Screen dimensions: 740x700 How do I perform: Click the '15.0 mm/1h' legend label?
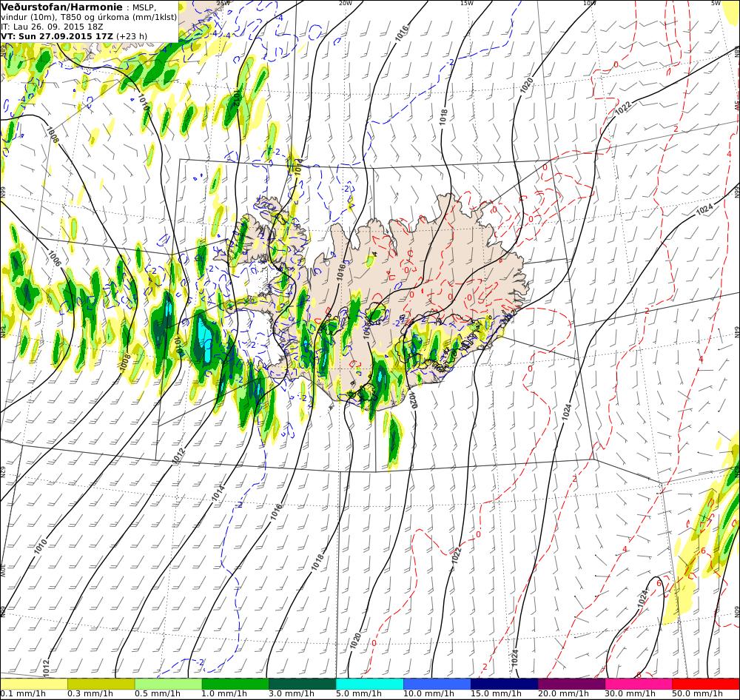tap(496, 694)
